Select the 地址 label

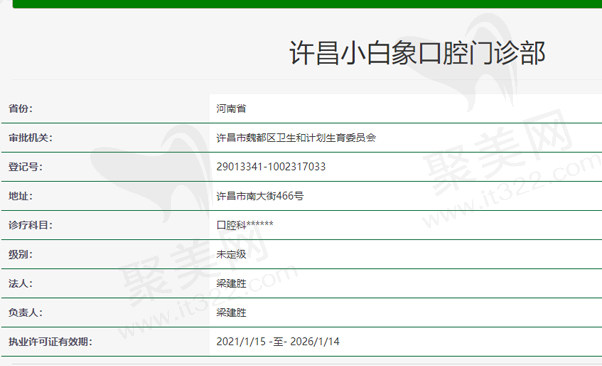21,196
